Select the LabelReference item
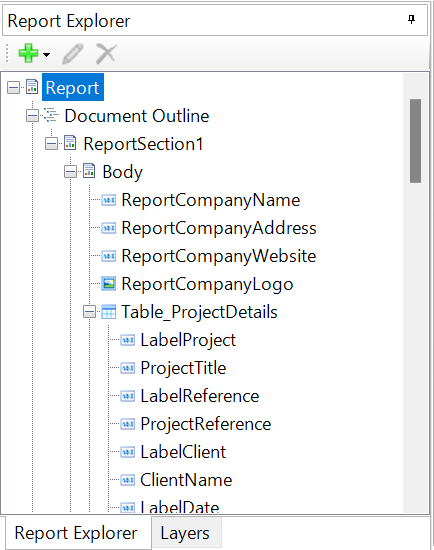 point(200,396)
